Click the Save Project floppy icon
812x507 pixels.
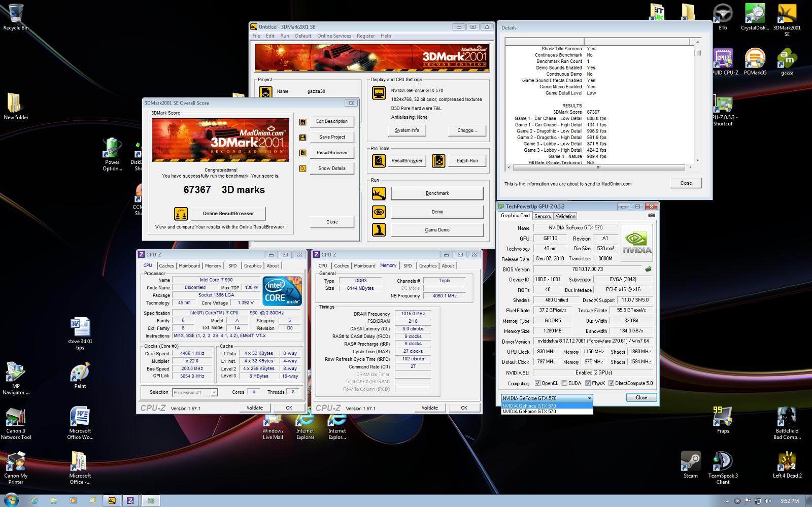point(303,137)
